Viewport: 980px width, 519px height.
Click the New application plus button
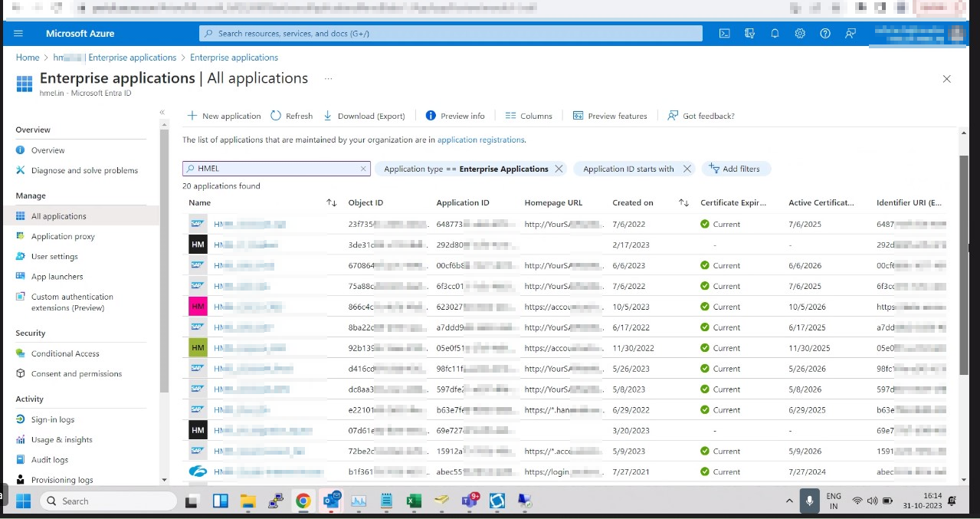point(224,116)
